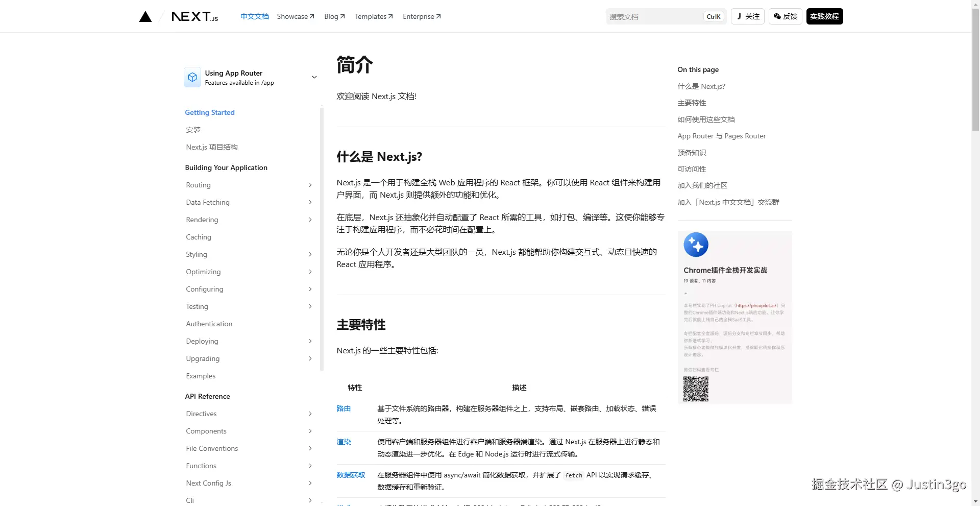Click the App Router cube icon
Viewport: 980px width, 506px height.
(192, 77)
